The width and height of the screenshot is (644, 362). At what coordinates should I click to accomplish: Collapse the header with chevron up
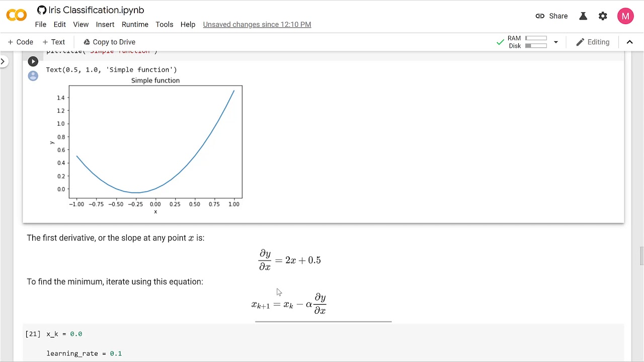[x=629, y=42]
